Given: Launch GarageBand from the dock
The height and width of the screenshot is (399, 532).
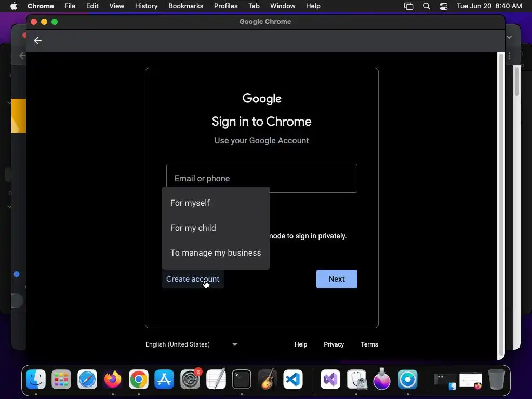Looking at the screenshot, I should pos(268,379).
